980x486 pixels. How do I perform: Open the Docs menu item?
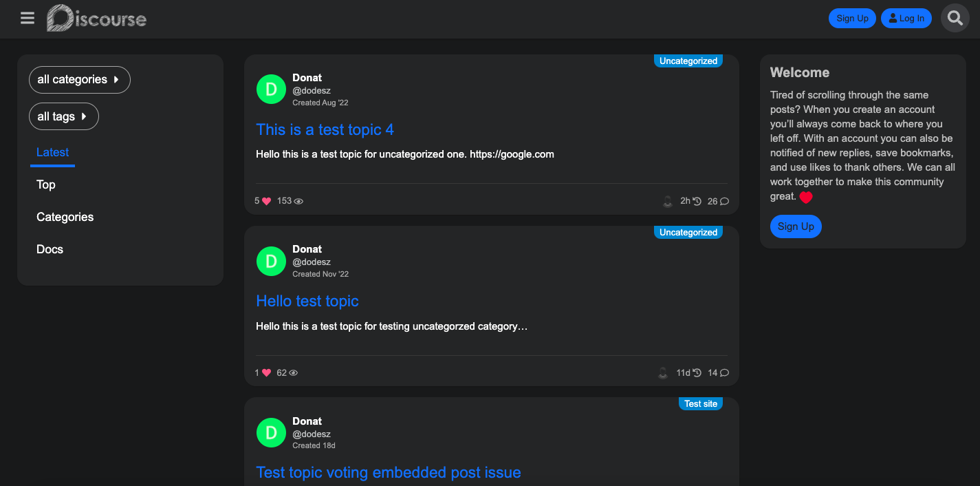pyautogui.click(x=50, y=249)
